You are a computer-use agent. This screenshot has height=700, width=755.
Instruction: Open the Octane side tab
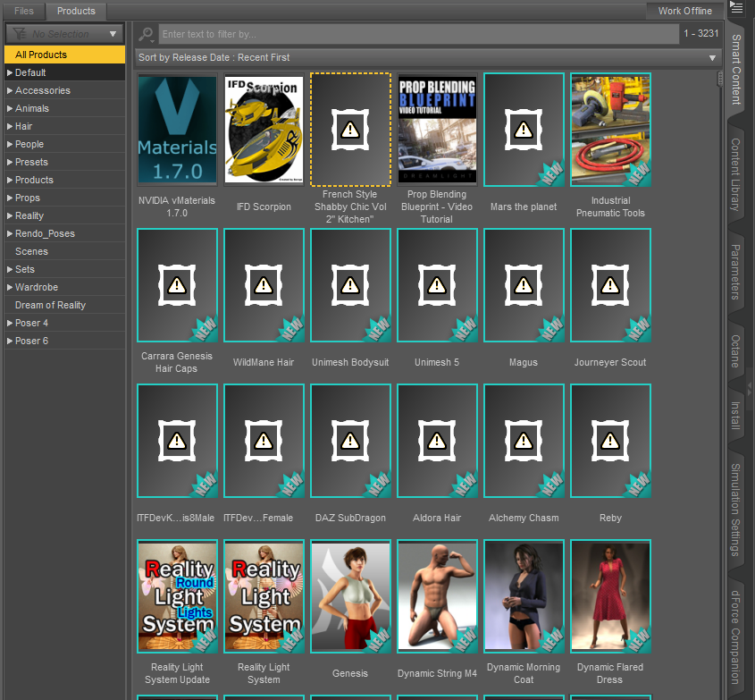[x=735, y=350]
